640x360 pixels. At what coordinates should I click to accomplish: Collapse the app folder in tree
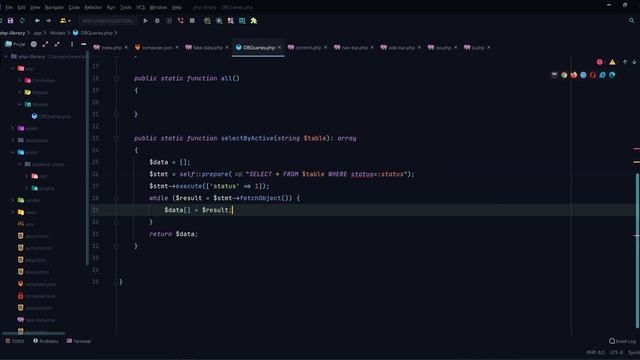(13, 69)
